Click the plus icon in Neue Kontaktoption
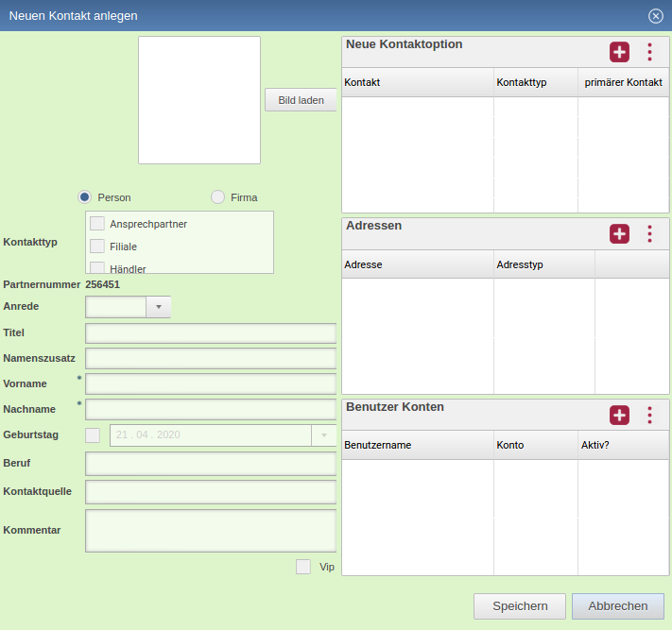The image size is (672, 630). [x=619, y=53]
